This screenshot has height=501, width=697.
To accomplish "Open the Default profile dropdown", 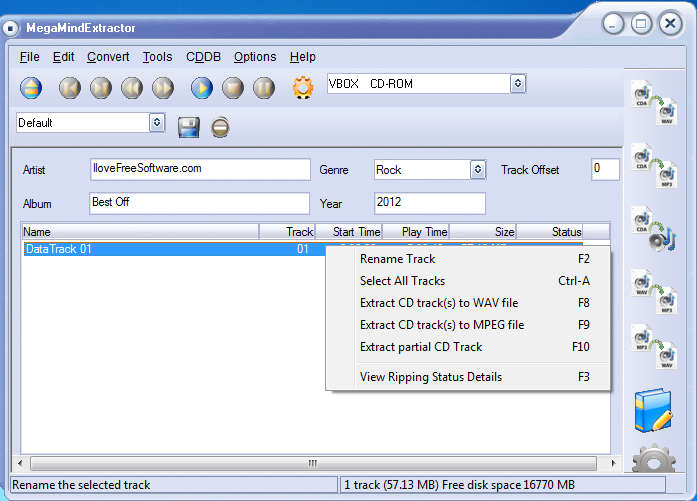I will 156,122.
